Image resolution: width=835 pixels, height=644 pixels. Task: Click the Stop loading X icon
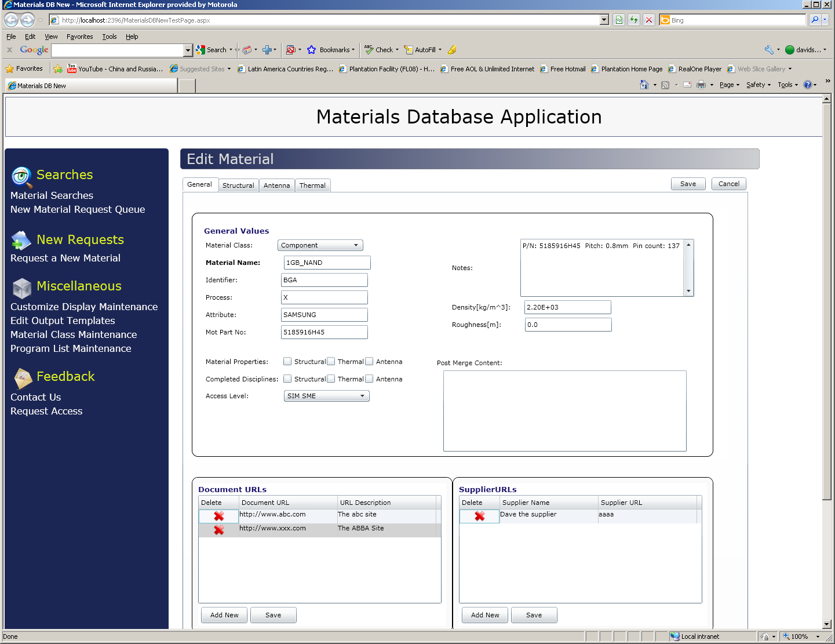pos(649,20)
